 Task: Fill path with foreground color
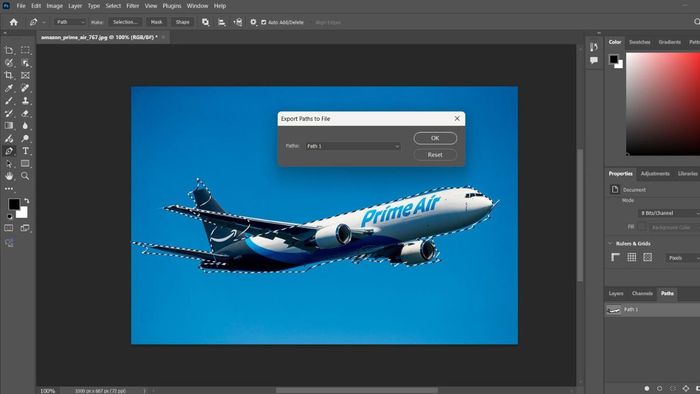(x=646, y=388)
